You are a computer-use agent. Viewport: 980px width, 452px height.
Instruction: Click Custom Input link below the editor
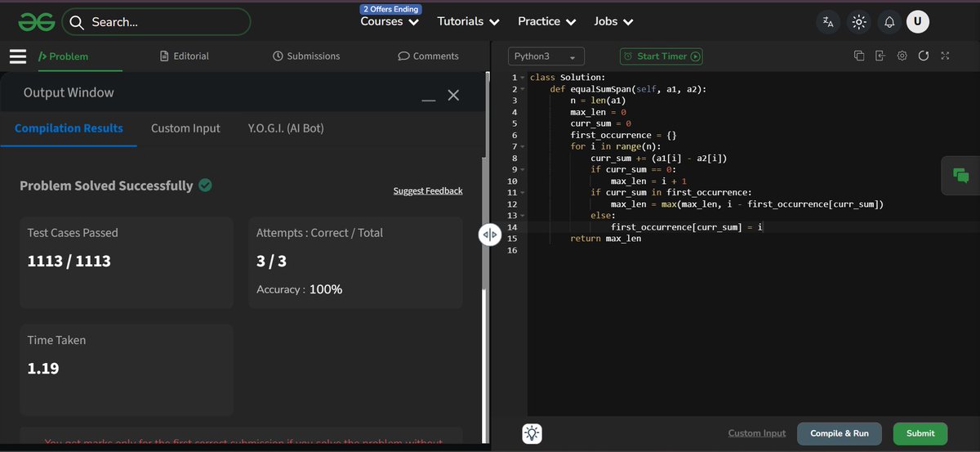point(757,433)
